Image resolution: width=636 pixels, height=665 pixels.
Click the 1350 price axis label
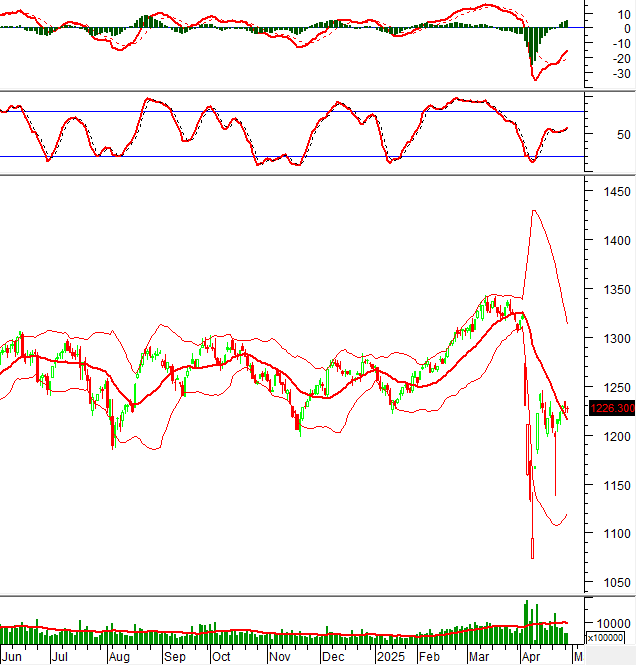(x=617, y=290)
